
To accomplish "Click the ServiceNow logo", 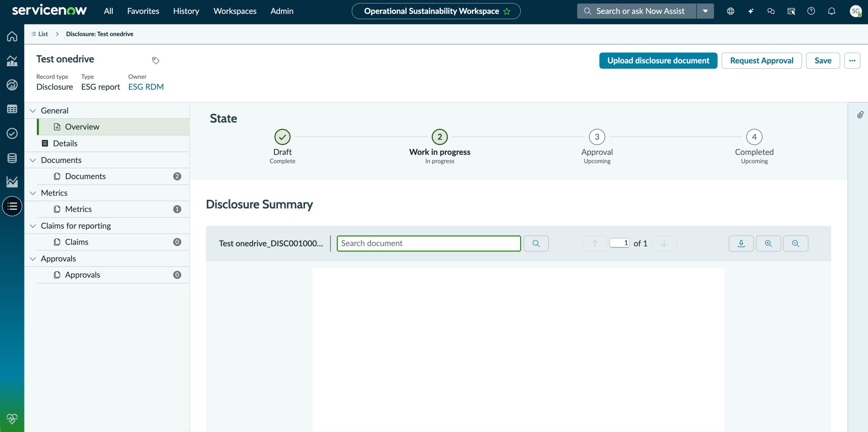I will point(49,10).
